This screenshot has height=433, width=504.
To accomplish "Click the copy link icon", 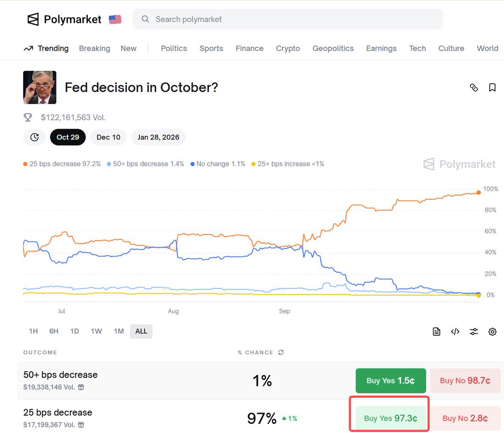I will [474, 87].
